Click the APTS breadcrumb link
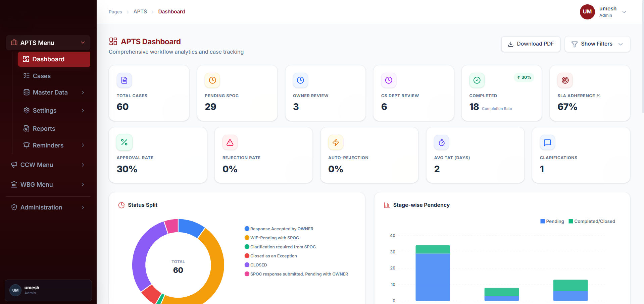The image size is (644, 304). [140, 12]
